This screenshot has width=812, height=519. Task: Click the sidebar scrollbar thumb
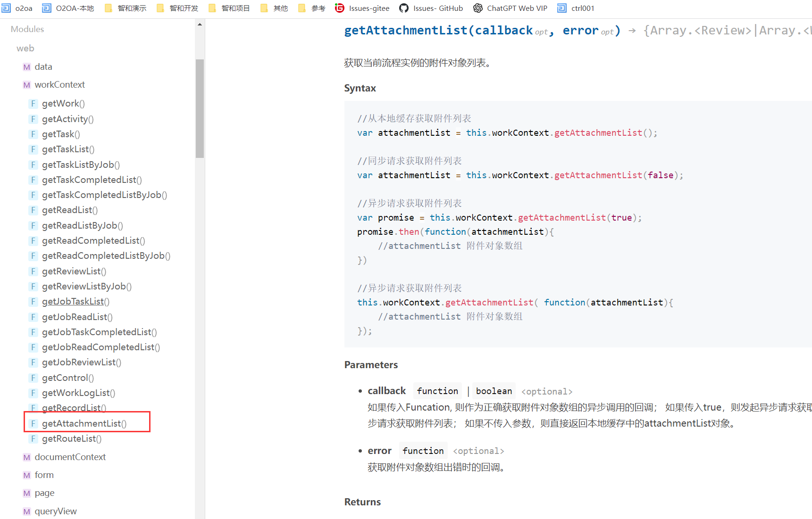[x=200, y=108]
